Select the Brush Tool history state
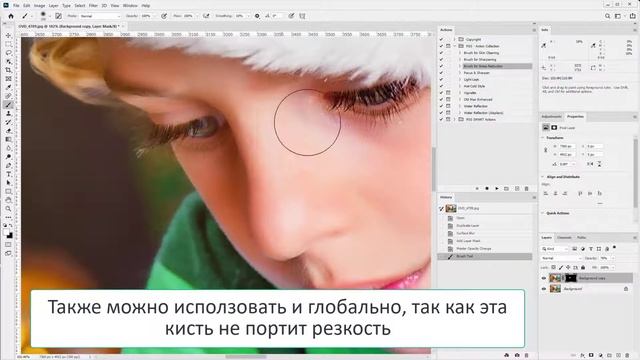640x360 pixels. [x=486, y=256]
